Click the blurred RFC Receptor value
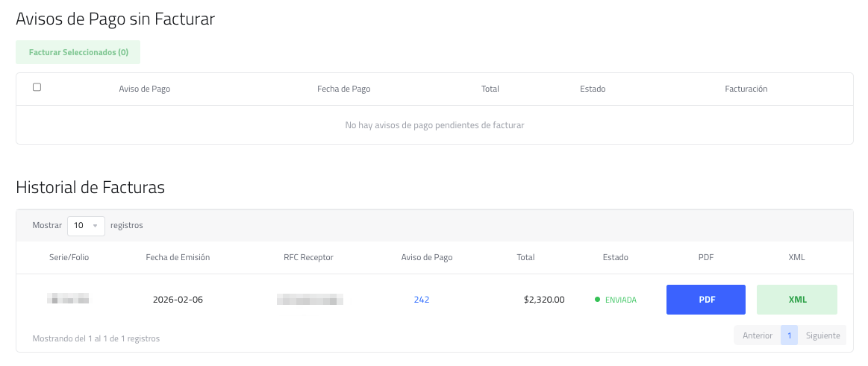Image resolution: width=868 pixels, height=366 pixels. pos(310,300)
